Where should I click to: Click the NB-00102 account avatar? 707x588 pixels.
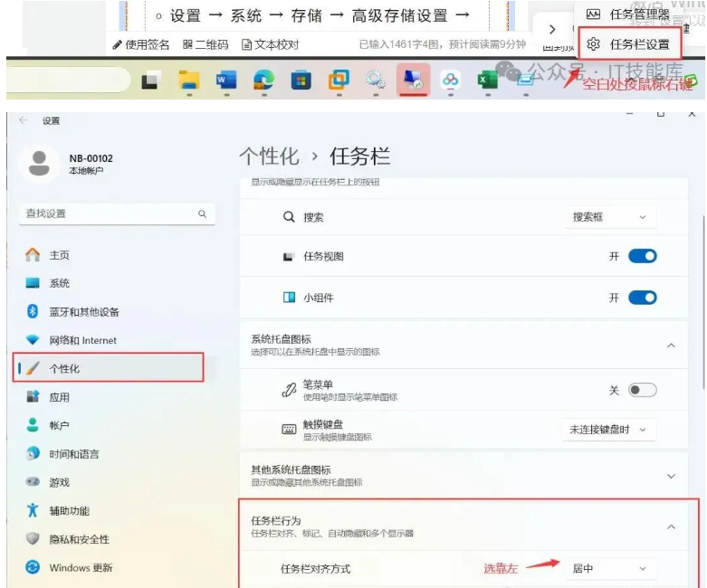39,163
